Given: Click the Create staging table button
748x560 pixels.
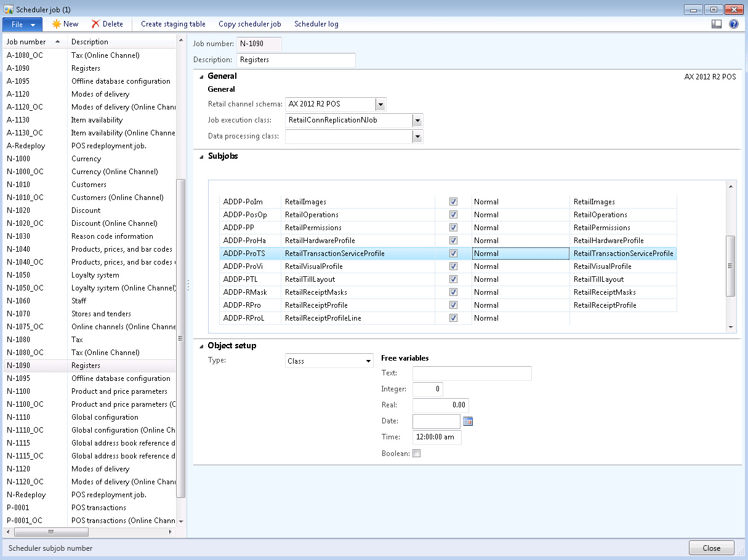Looking at the screenshot, I should tap(173, 24).
